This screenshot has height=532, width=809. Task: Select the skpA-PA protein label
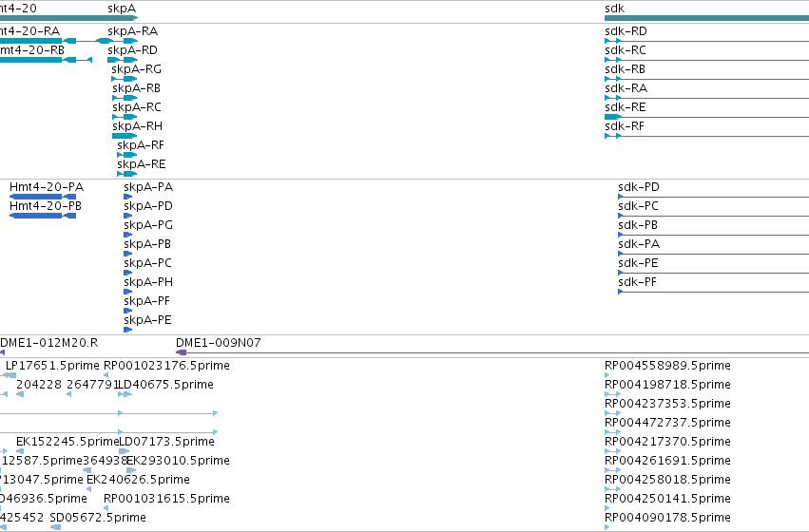148,187
